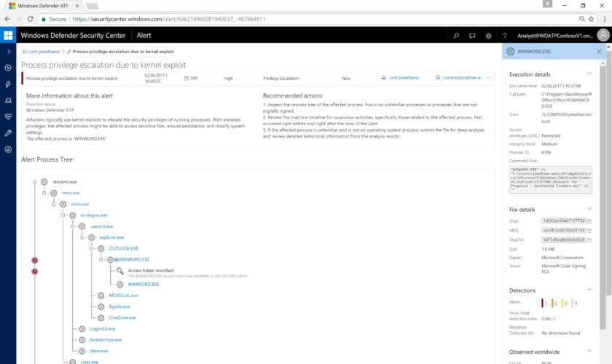Select winlogon.exe in process tree
This screenshot has width=612, height=364.
94,215
